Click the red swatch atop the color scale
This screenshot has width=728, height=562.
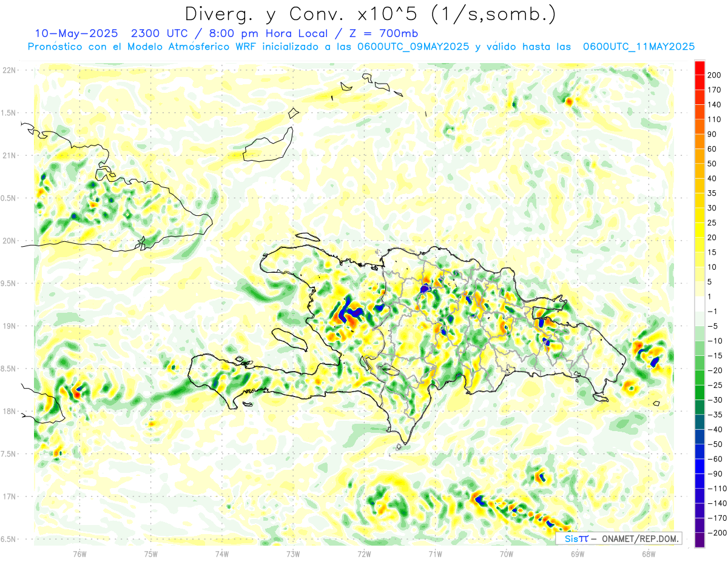click(700, 67)
